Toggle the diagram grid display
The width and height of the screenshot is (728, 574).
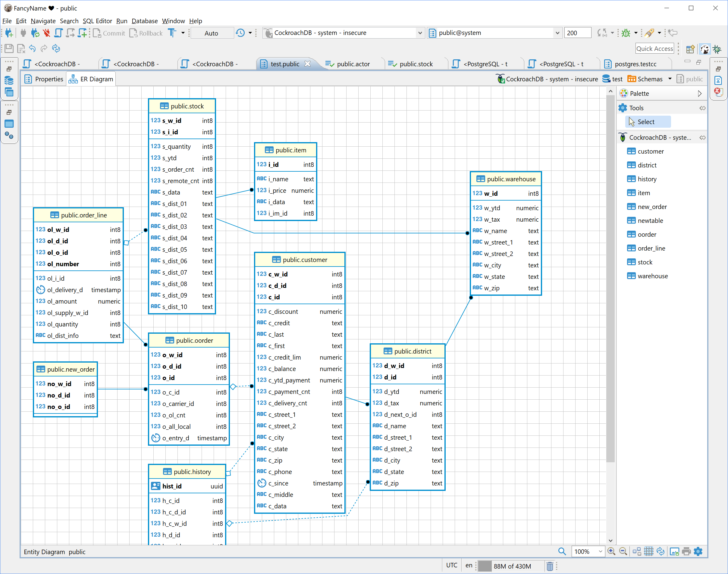[649, 551]
